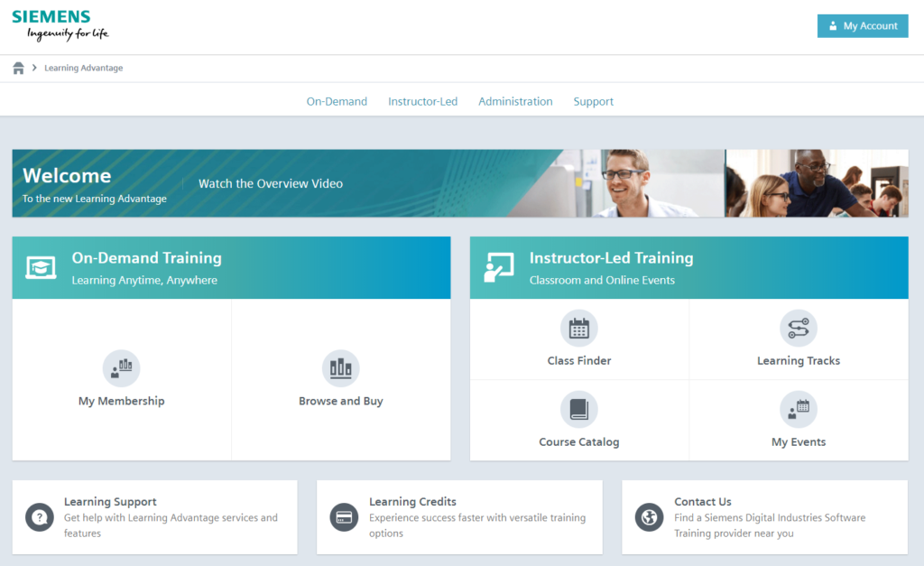Click 'Classroom and Online Events' subtitle

pyautogui.click(x=602, y=280)
